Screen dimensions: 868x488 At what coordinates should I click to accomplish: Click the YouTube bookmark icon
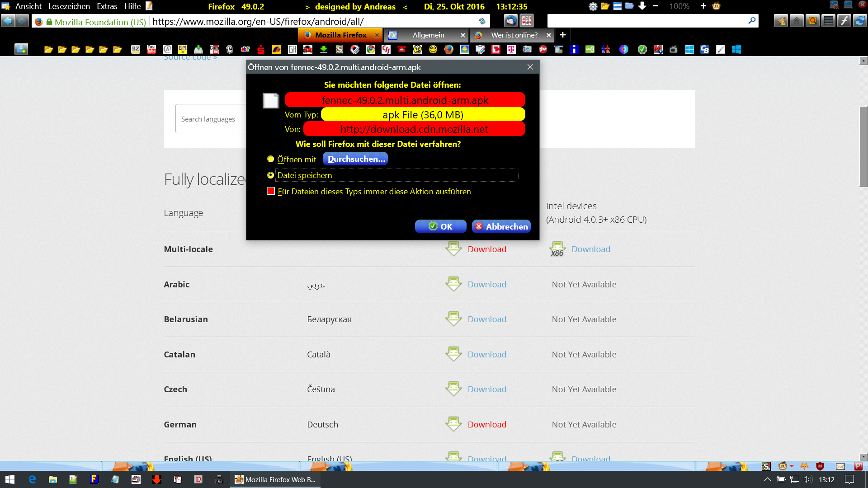(x=151, y=49)
